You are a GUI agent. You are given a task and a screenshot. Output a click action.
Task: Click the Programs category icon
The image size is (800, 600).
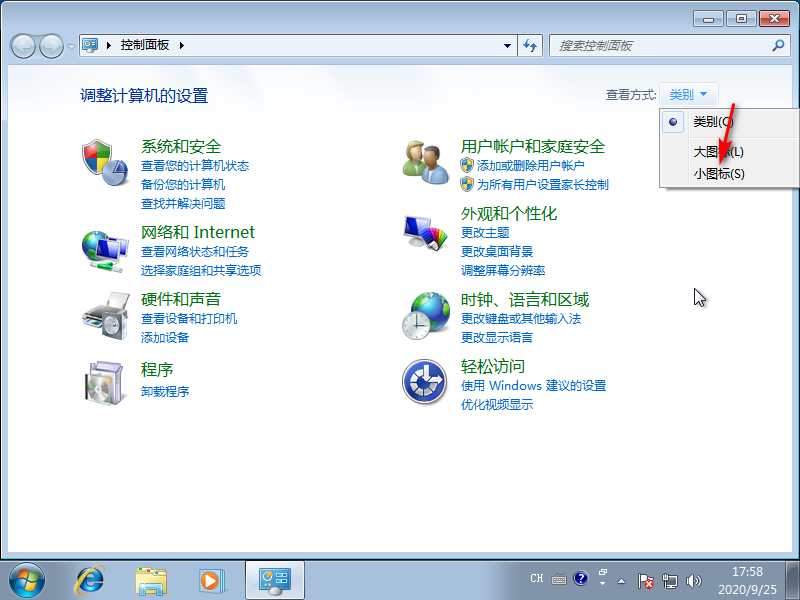pos(106,381)
